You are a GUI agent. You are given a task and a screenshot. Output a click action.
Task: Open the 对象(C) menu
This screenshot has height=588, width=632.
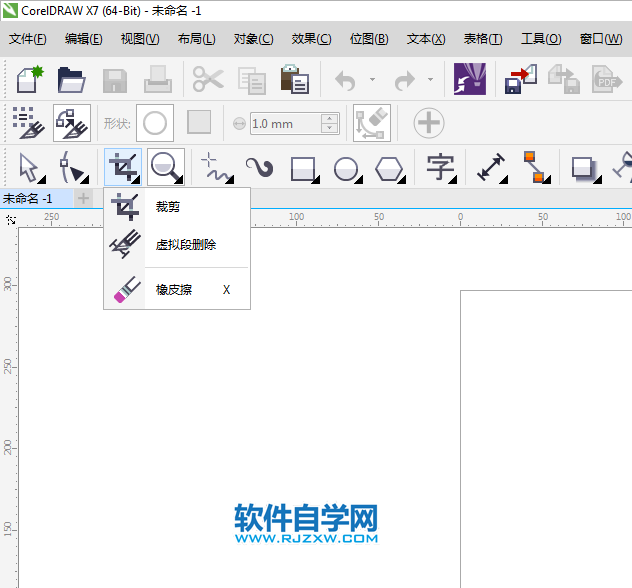(x=253, y=39)
